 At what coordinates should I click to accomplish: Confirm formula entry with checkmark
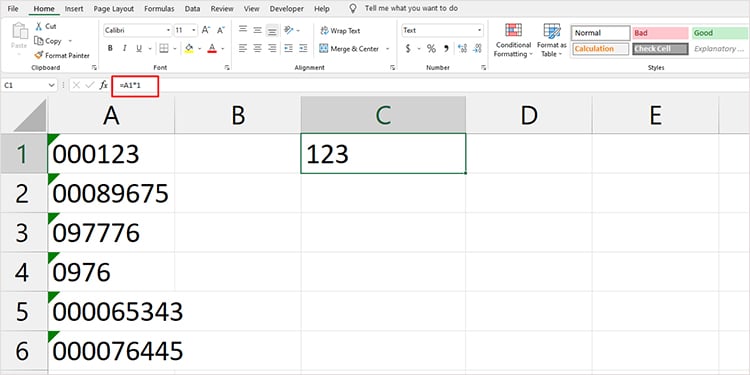[x=89, y=85]
